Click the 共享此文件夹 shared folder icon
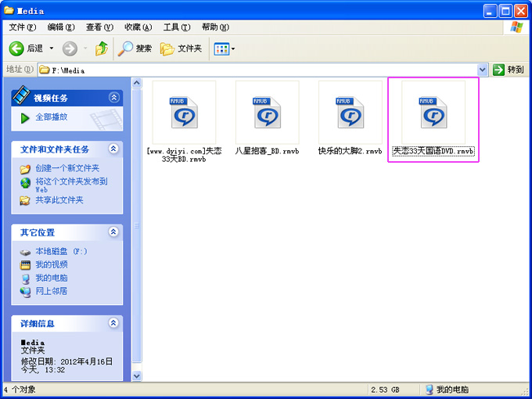This screenshot has width=532, height=399. [25, 200]
